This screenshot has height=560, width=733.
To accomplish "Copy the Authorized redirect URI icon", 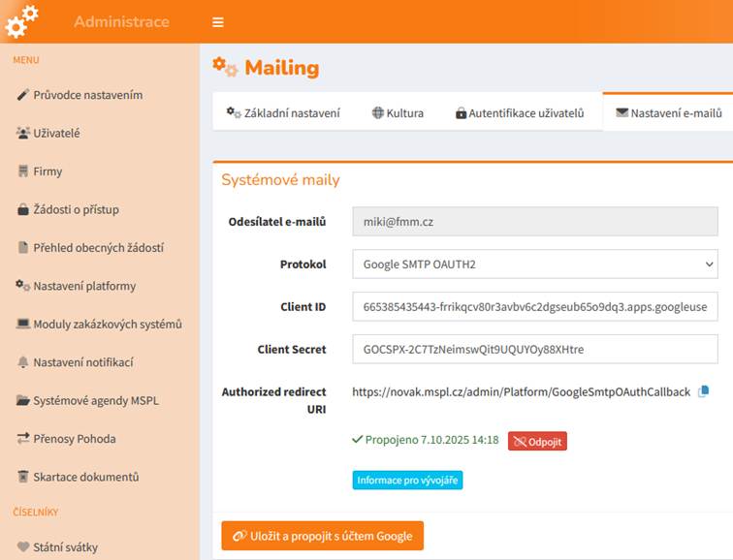I will point(704,391).
